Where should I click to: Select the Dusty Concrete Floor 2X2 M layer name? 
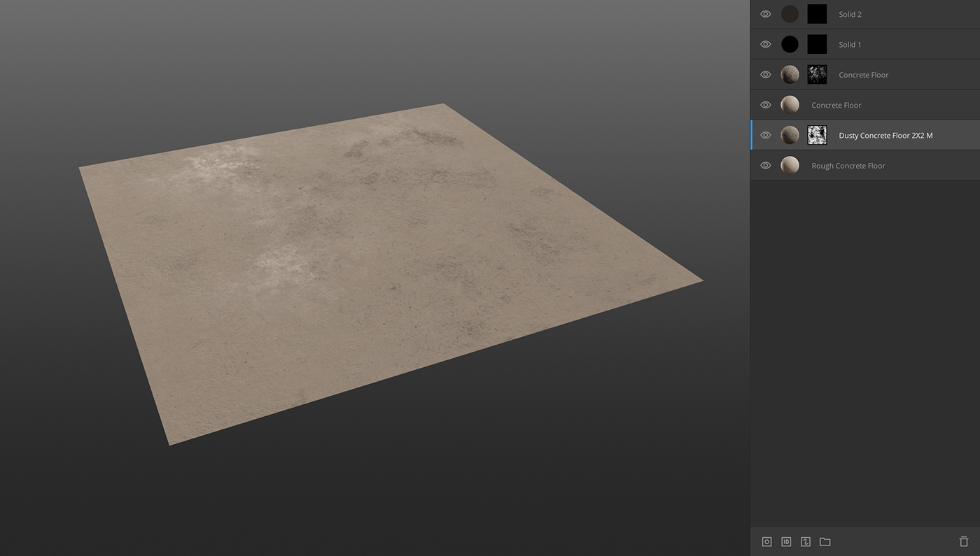click(x=885, y=136)
